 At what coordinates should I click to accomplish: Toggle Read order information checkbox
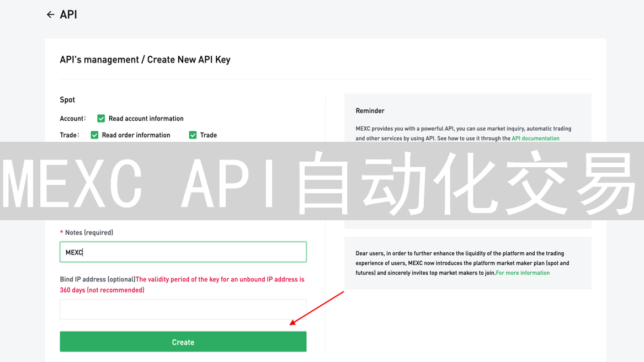(94, 135)
